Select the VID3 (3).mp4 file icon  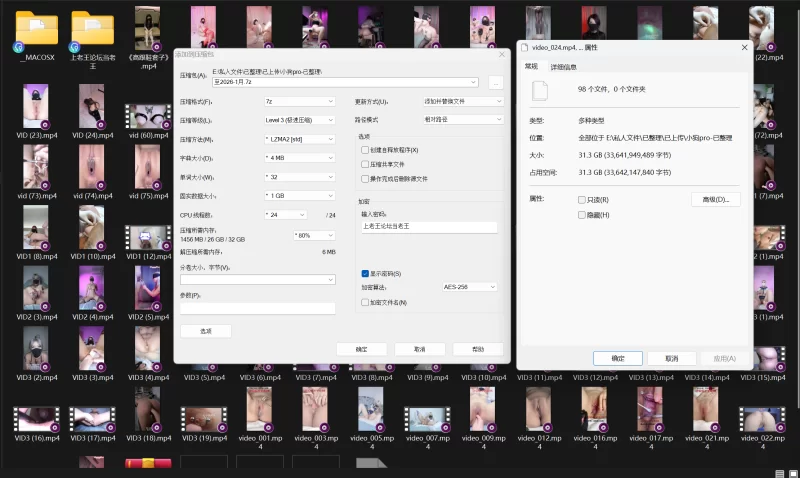pos(92,349)
